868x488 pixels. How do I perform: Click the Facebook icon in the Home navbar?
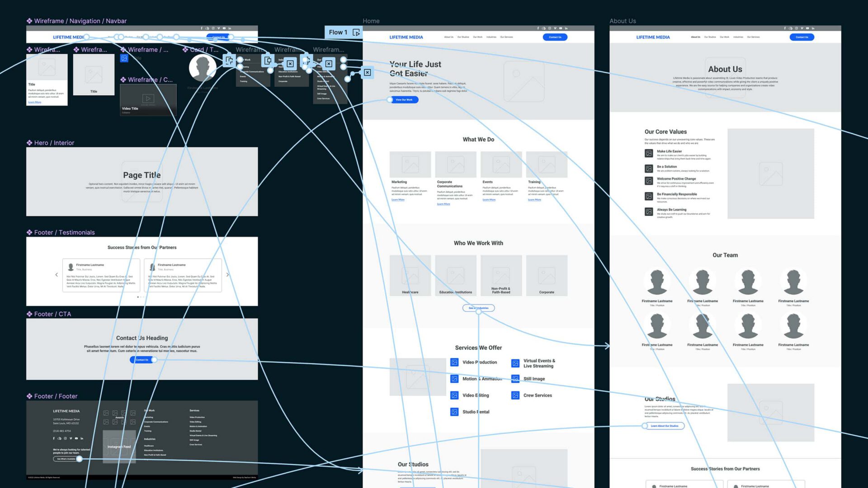[x=538, y=28]
